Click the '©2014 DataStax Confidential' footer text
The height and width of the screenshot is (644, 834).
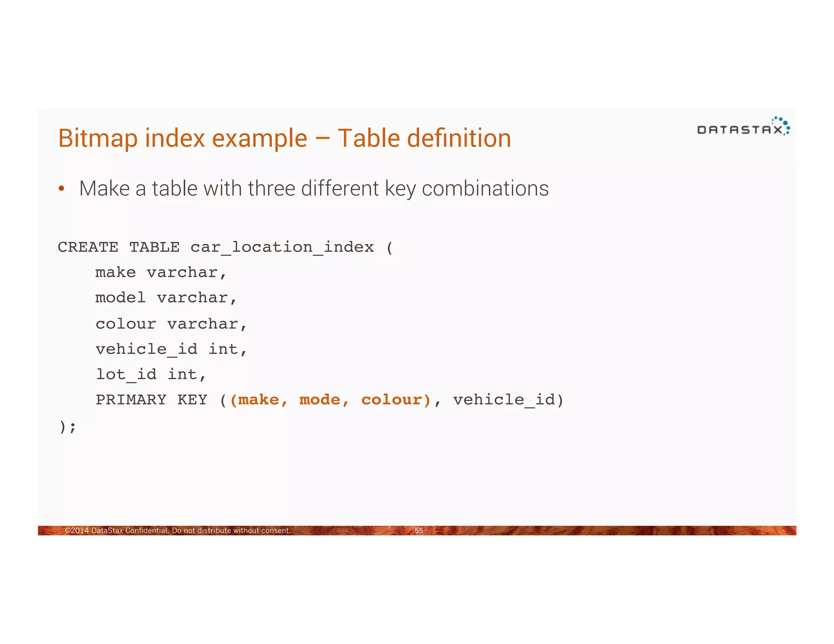point(178,530)
